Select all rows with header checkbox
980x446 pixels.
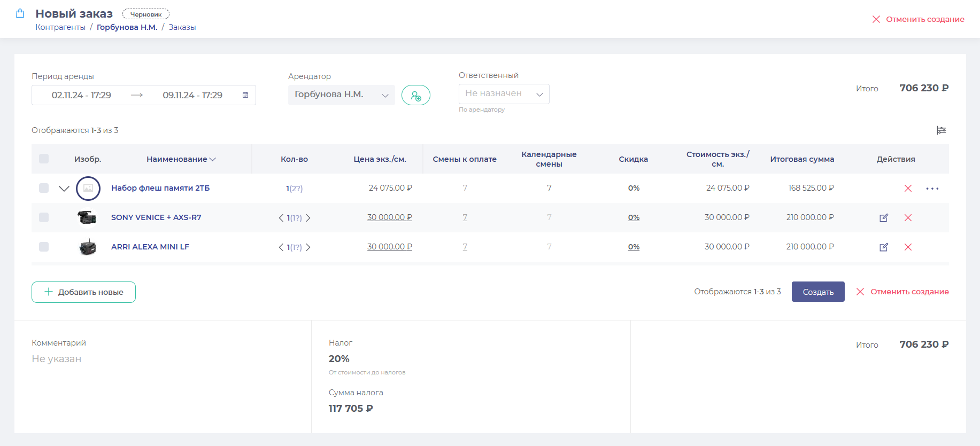(44, 159)
